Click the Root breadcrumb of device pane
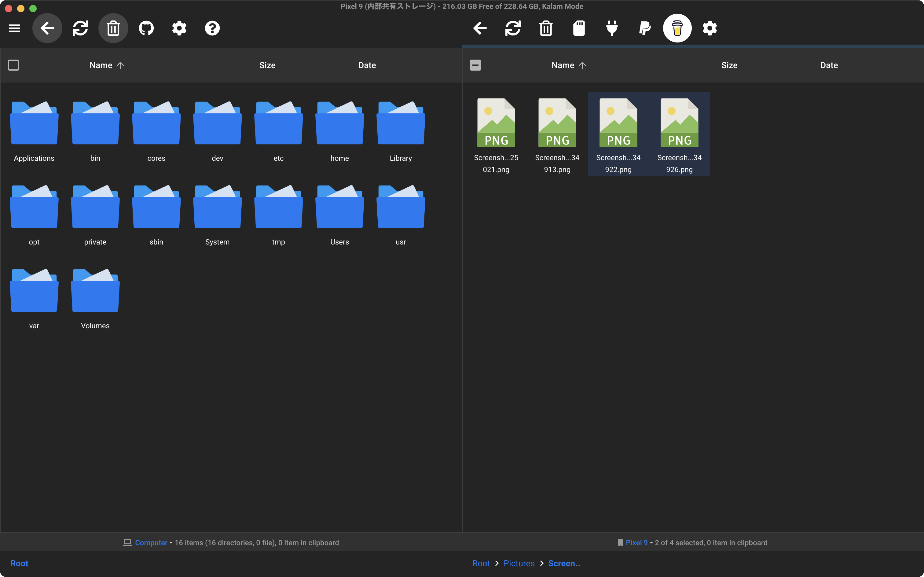Viewport: 924px width, 577px height. pos(481,563)
